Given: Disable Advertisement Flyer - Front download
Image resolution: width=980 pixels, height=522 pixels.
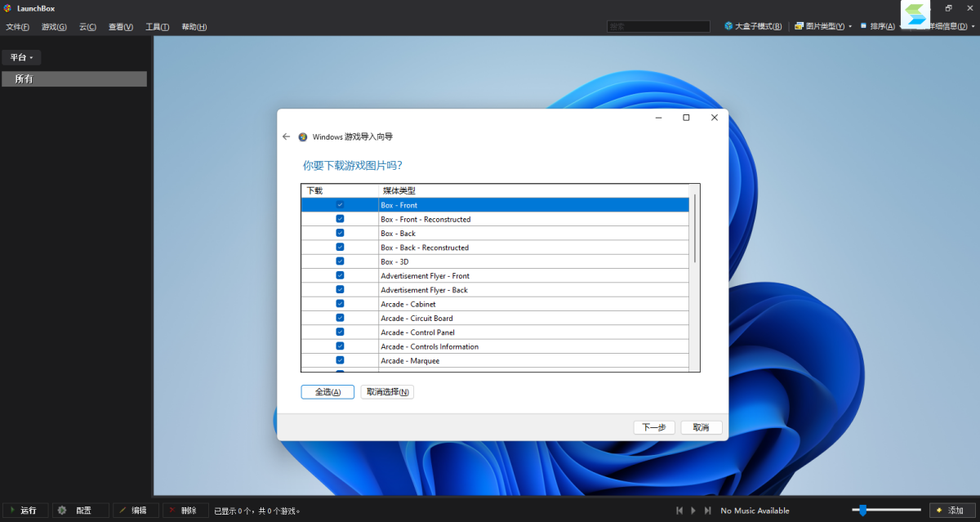Looking at the screenshot, I should click(x=340, y=275).
